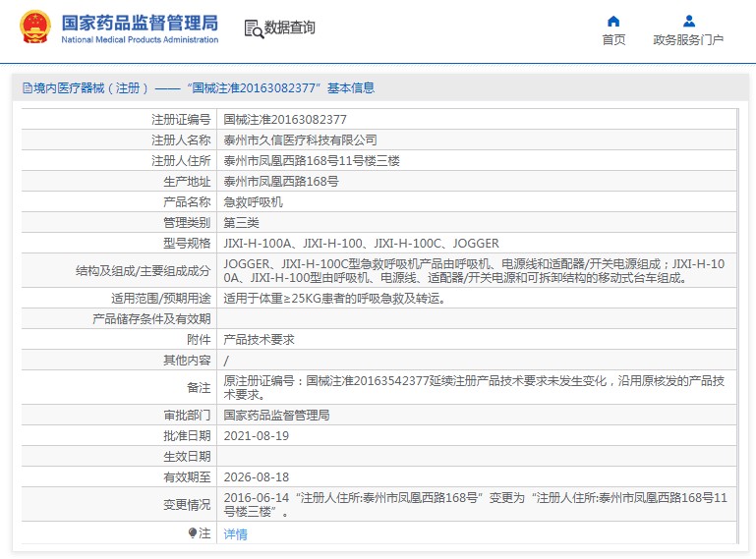The image size is (756, 559).
Task: Open the 首页 navigation item
Action: [613, 40]
